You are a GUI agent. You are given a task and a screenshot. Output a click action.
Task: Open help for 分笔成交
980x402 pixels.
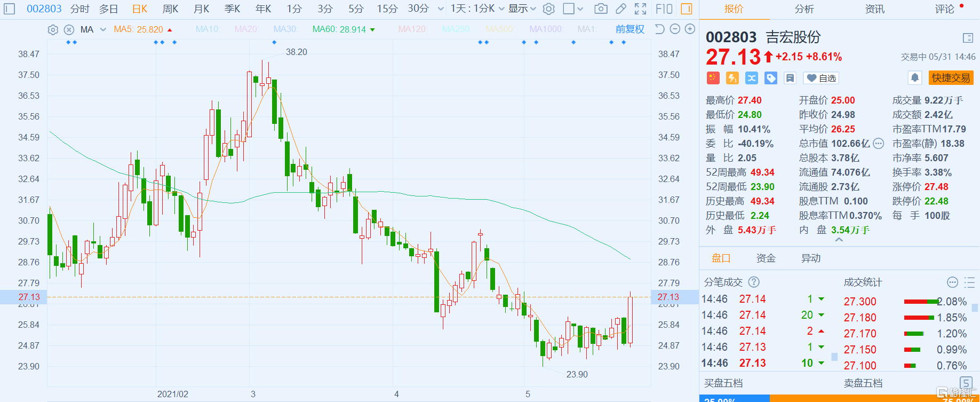[x=754, y=282]
